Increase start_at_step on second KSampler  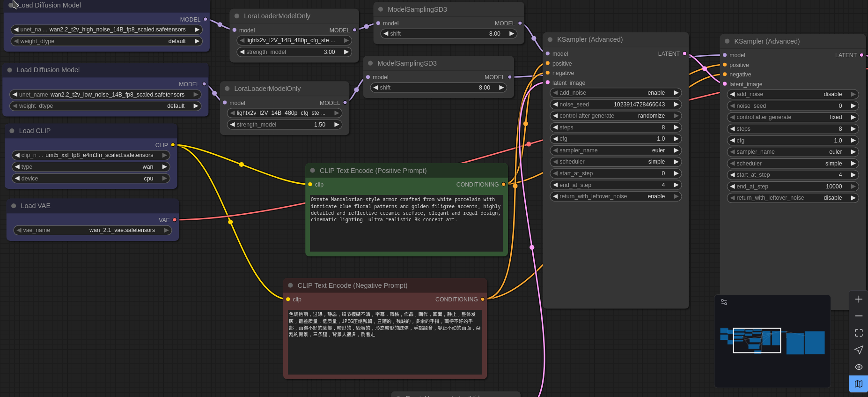click(853, 175)
